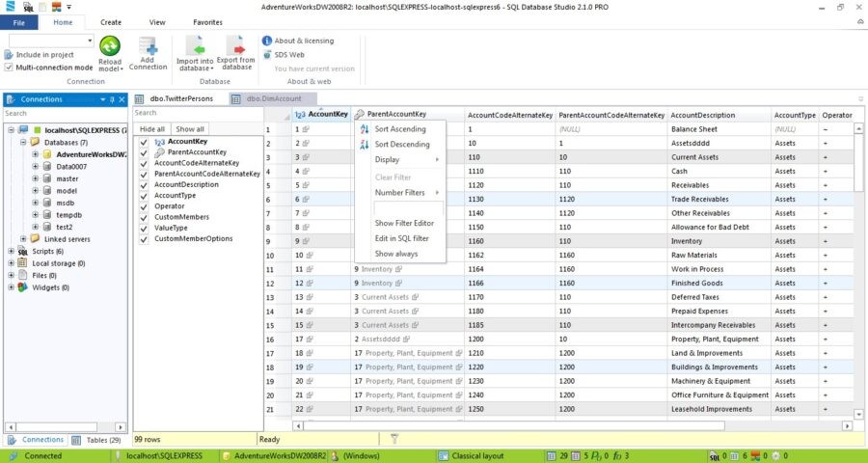The width and height of the screenshot is (868, 463).
Task: Click the Widgets icon in tree
Action: (x=23, y=287)
